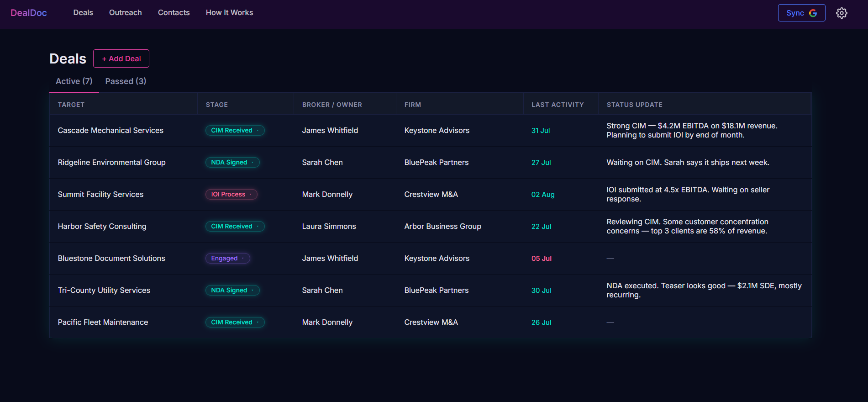Click the 02 Aug last activity date
This screenshot has width=868, height=402.
click(543, 194)
